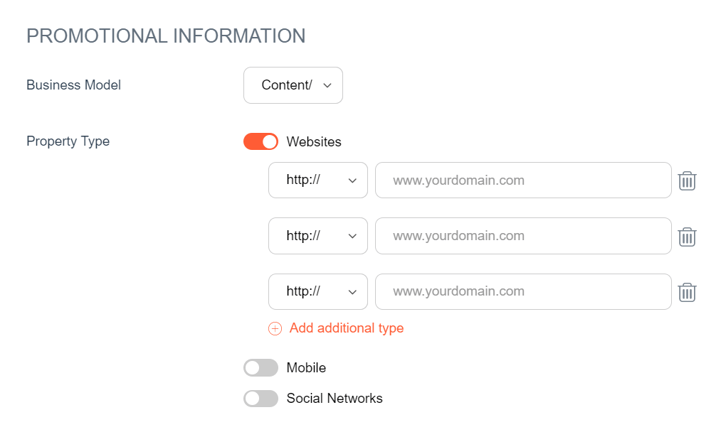
Task: Turn on the Social Networks toggle
Action: (x=261, y=398)
